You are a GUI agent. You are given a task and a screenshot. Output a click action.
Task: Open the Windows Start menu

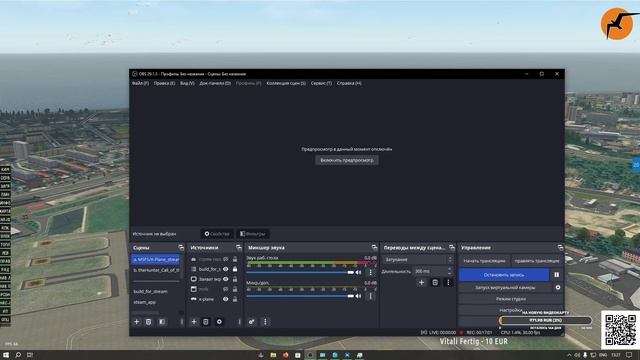6,355
